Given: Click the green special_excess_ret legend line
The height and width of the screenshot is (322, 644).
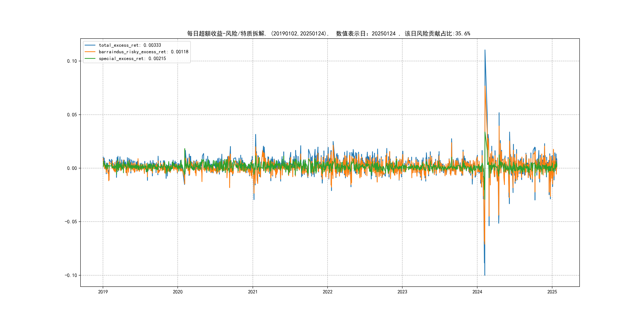Looking at the screenshot, I should 90,58.
